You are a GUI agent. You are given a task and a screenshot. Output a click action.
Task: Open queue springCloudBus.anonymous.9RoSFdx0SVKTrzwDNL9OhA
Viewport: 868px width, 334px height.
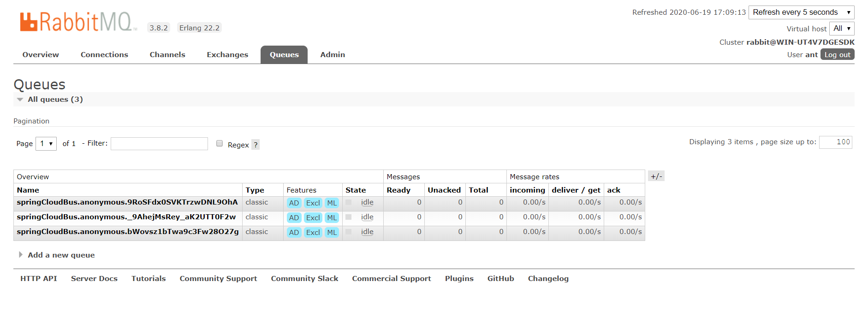(127, 202)
